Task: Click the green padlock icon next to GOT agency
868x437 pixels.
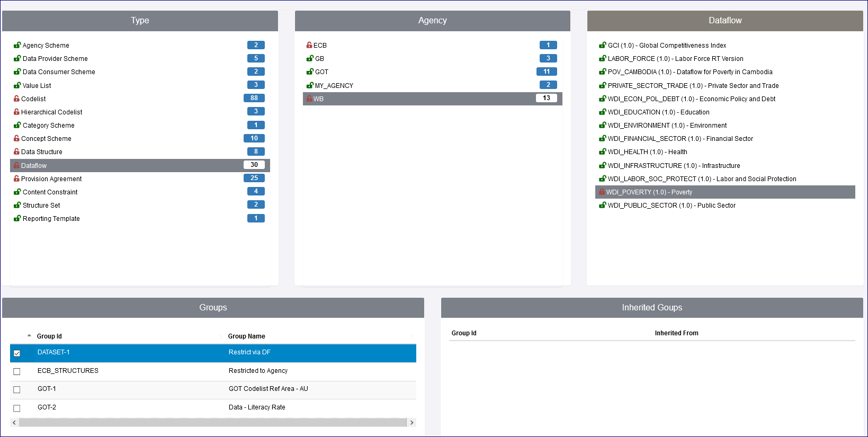Action: tap(310, 72)
